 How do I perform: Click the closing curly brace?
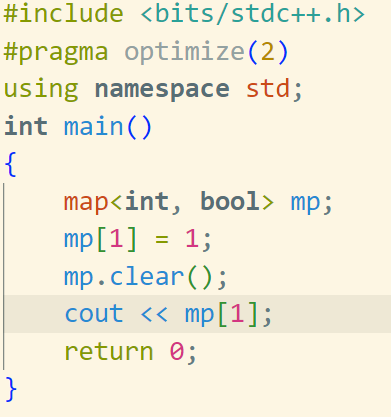(11, 389)
